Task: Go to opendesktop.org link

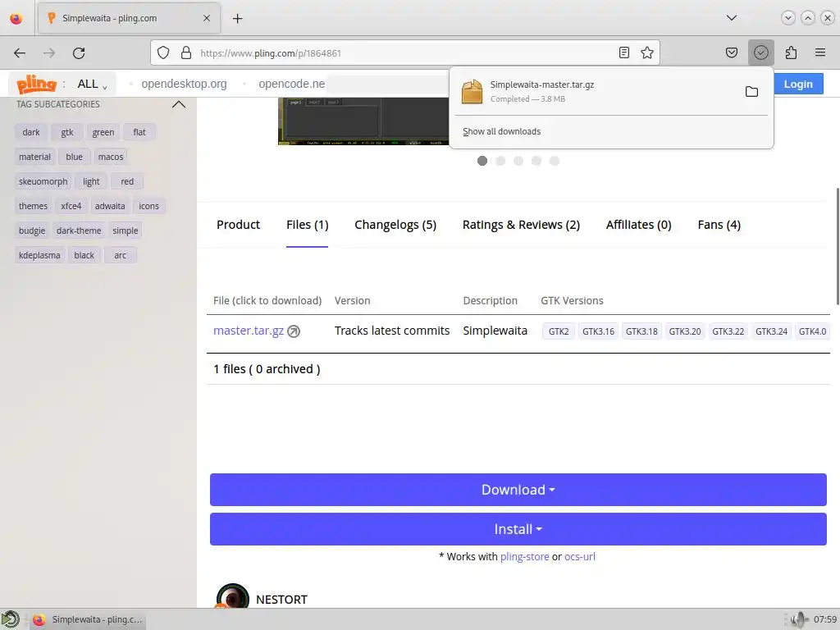Action: [x=184, y=84]
